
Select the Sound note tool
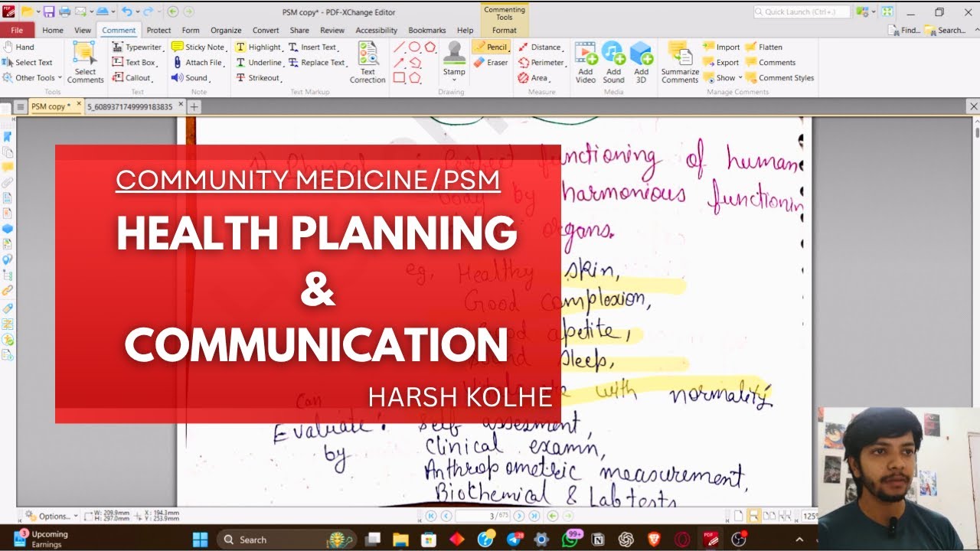[x=190, y=78]
